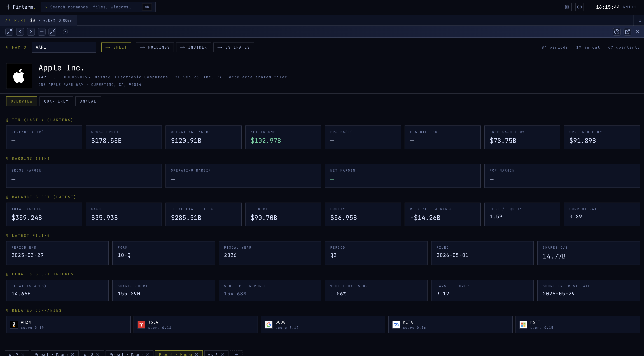
Task: Minimize the panel with the dash button
Action: tap(41, 32)
